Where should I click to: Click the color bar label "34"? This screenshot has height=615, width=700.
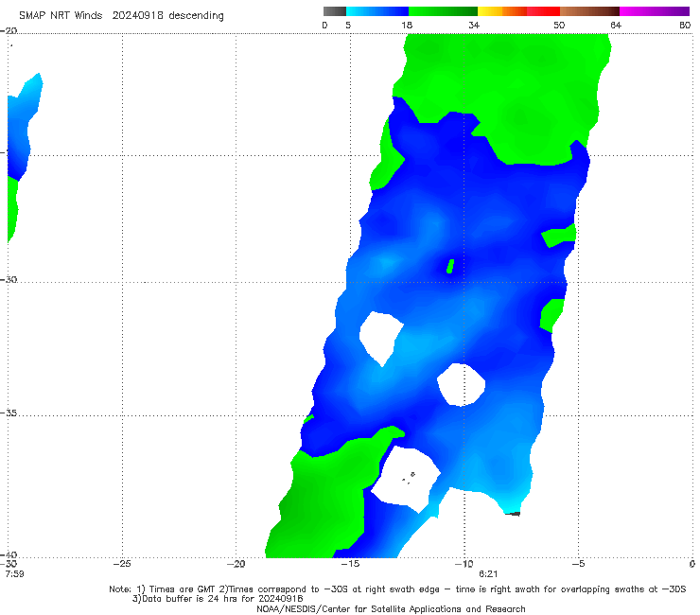(474, 26)
